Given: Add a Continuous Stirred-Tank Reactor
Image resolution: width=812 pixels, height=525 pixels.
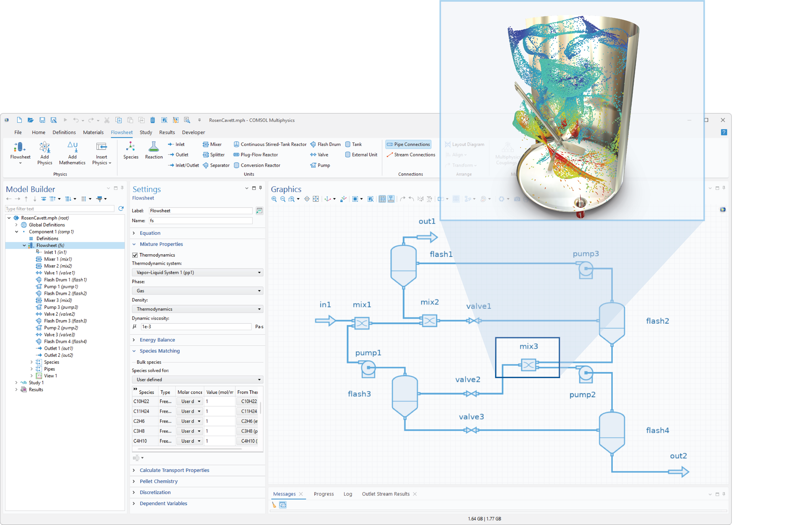Looking at the screenshot, I should point(270,144).
